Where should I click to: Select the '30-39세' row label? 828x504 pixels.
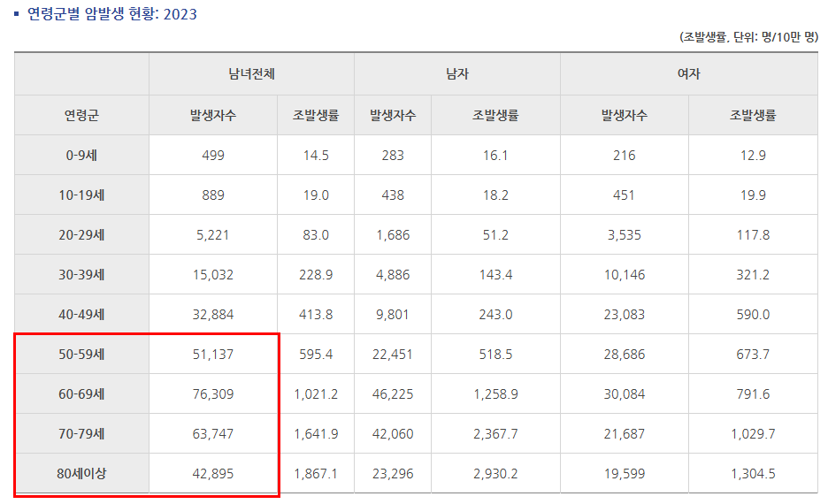tap(81, 274)
